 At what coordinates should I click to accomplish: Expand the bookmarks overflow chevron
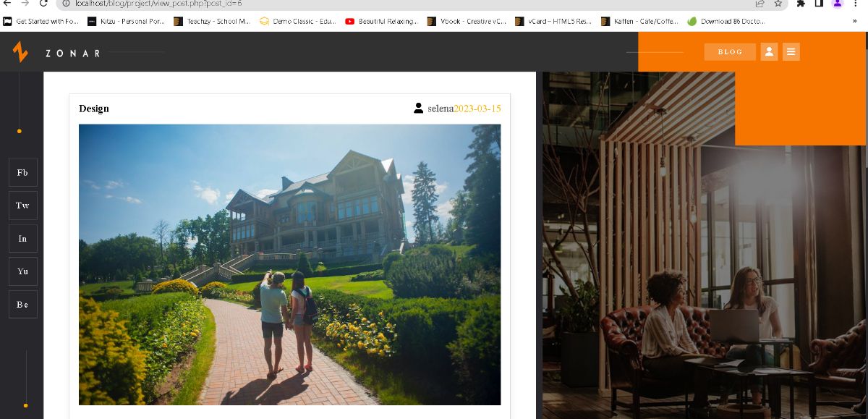click(855, 21)
